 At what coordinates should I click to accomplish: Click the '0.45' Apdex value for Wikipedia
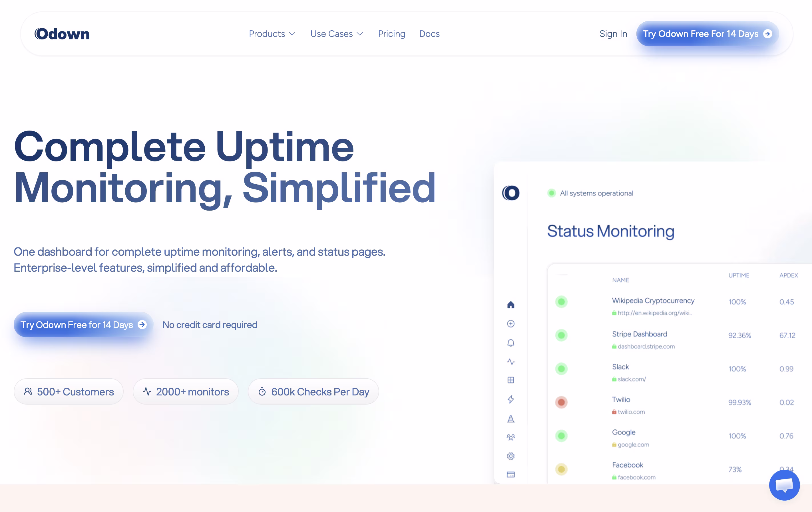786,302
